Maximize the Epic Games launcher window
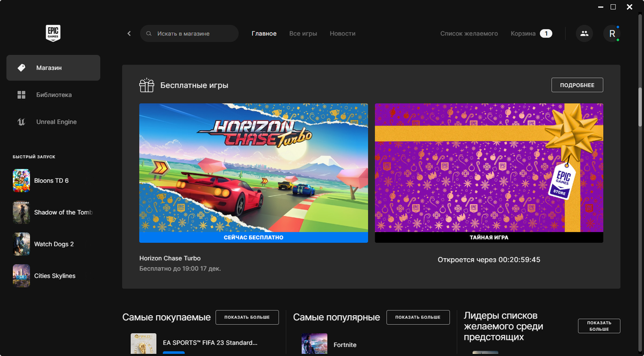The image size is (644, 356). [x=613, y=7]
